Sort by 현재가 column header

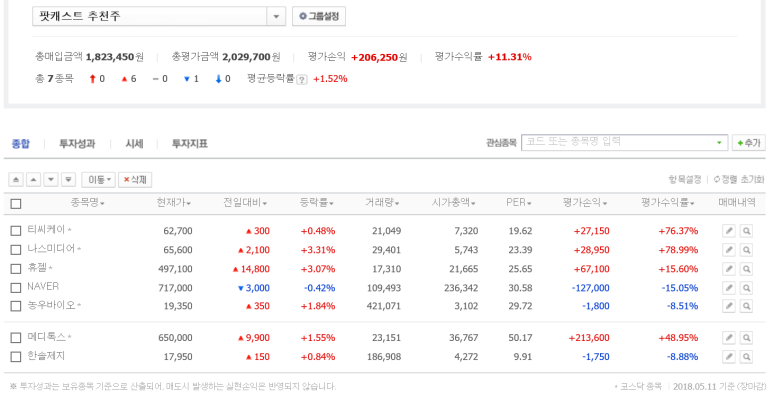[174, 203]
